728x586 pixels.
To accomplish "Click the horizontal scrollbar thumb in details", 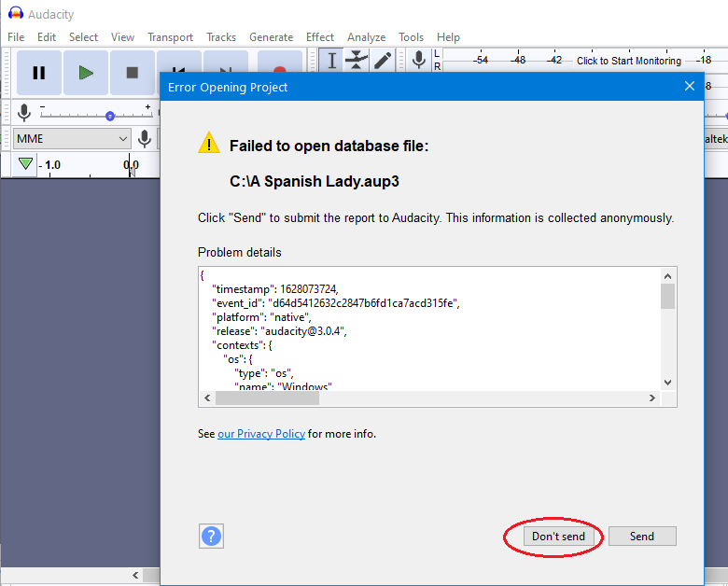I will pyautogui.click(x=267, y=398).
